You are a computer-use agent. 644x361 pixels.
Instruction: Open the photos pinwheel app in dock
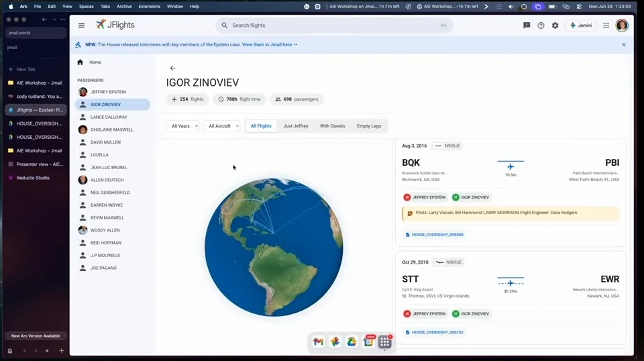coord(335,342)
